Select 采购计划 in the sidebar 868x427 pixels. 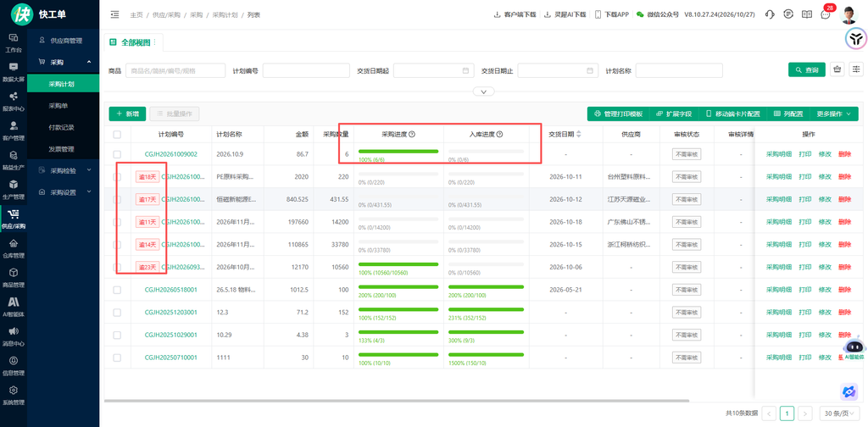click(63, 84)
